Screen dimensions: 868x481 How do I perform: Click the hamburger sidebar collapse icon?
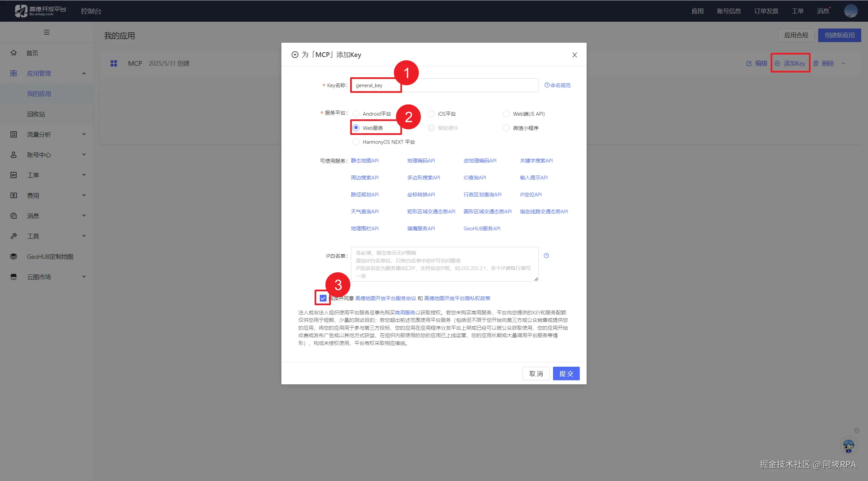pos(47,32)
